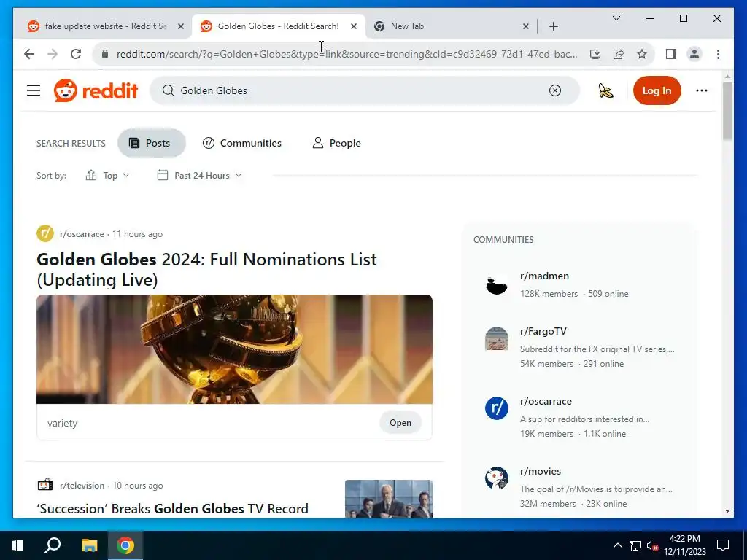Open the Golden Globe statue image
Screen dimensions: 747x560
(x=234, y=349)
